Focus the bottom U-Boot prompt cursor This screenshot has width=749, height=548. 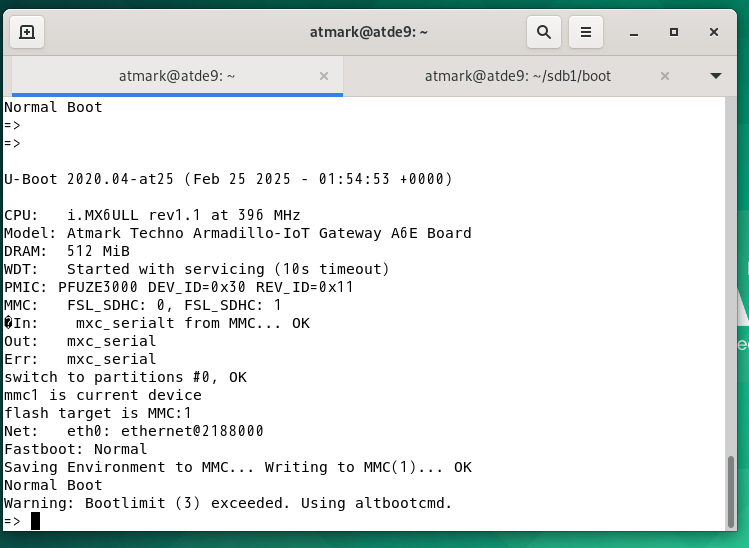pos(35,521)
